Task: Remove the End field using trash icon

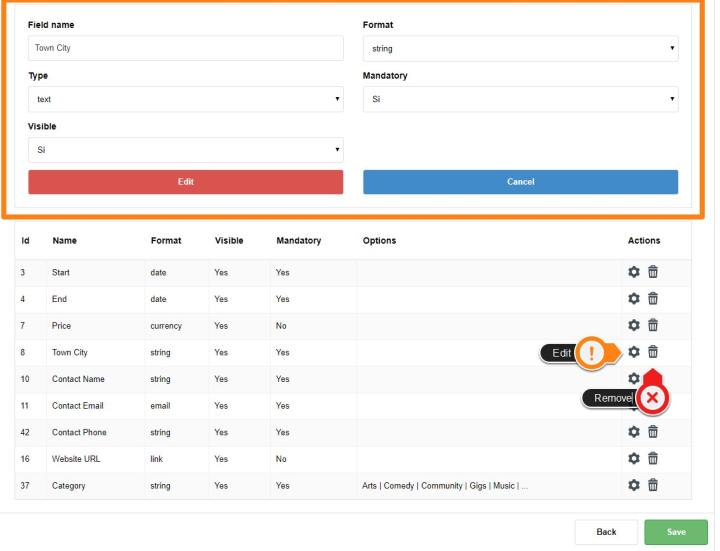Action: (x=652, y=298)
